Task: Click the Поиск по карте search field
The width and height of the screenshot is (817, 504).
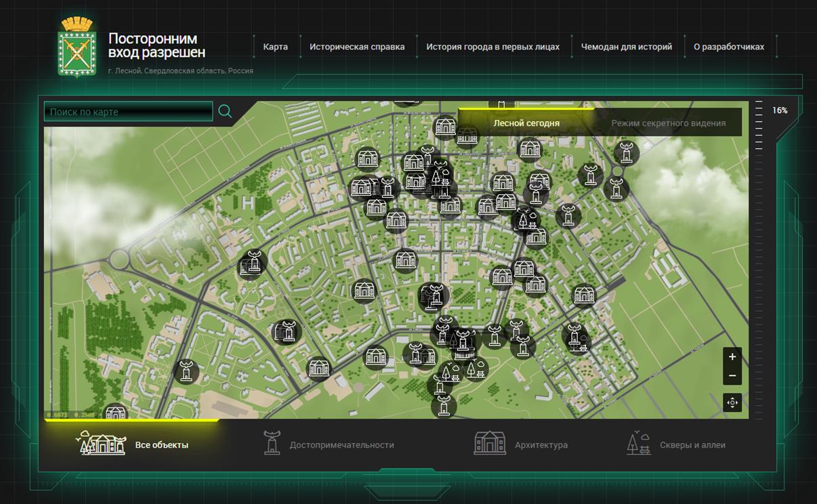Action: 128,112
